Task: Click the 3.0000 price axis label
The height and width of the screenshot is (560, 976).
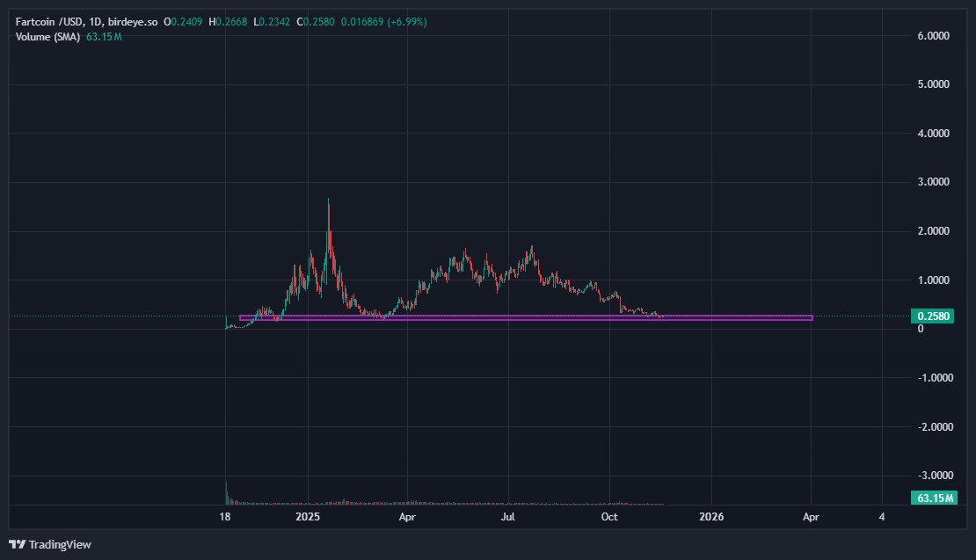Action: click(x=933, y=182)
